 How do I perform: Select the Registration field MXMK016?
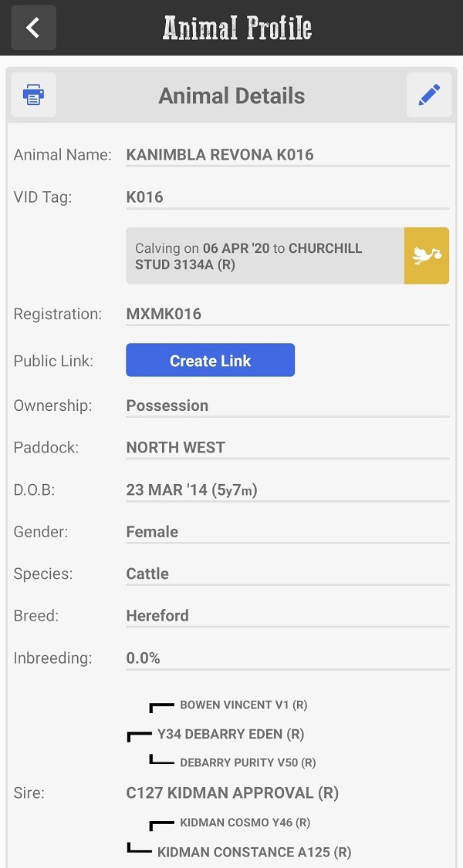(x=288, y=315)
